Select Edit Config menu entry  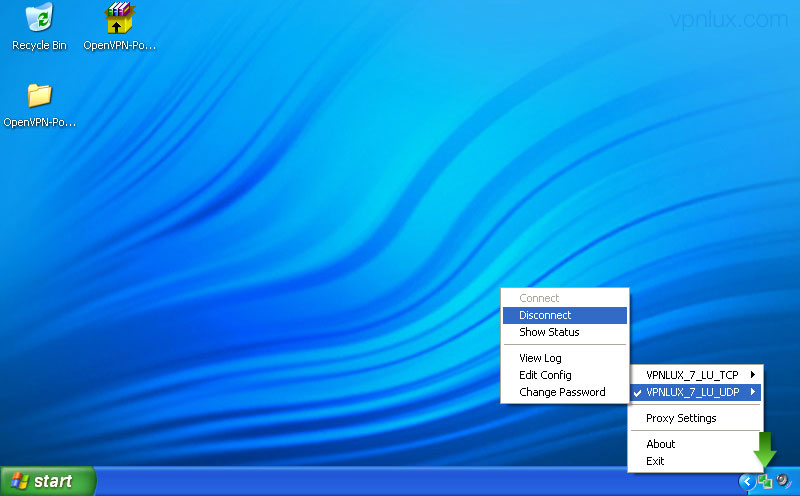(x=565, y=375)
